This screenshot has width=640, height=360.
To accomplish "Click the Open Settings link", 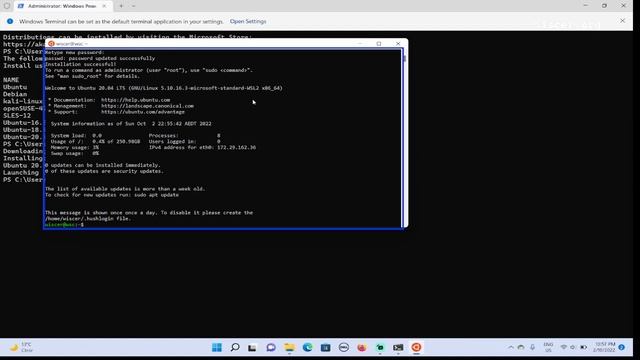I will tap(248, 21).
